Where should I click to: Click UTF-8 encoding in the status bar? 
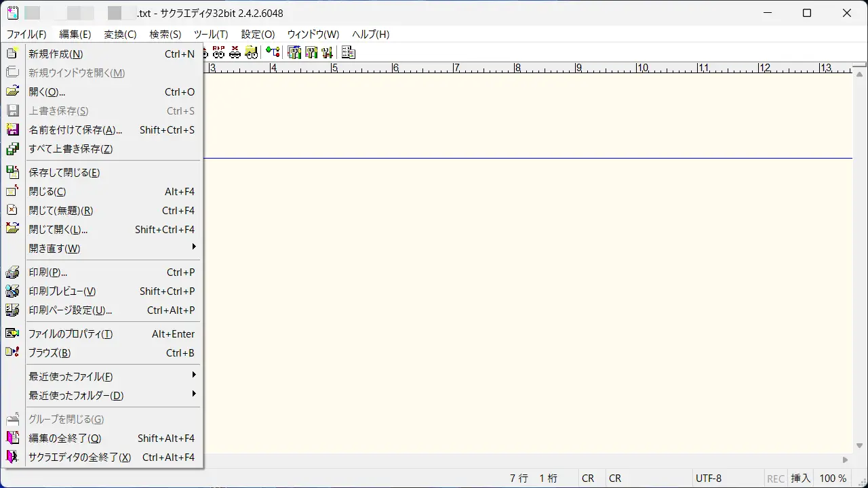708,479
